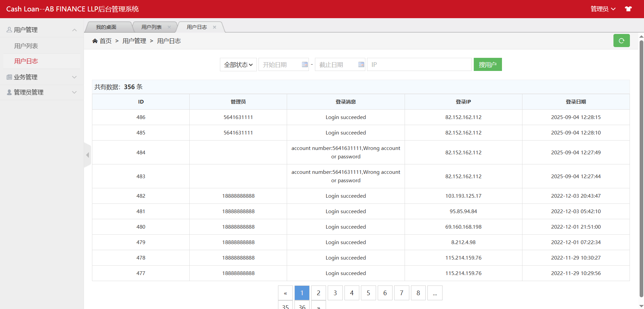Click the green 搜用户 search button
The width and height of the screenshot is (644, 309).
pyautogui.click(x=488, y=65)
